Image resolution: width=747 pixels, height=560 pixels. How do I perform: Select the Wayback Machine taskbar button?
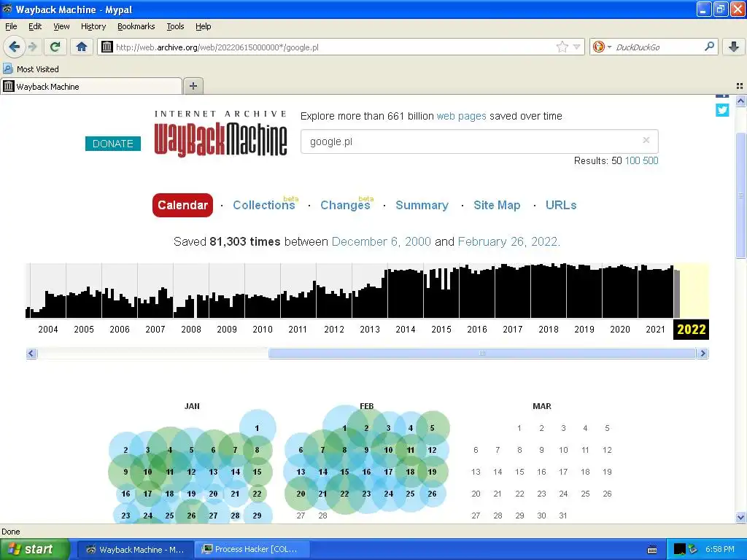135,550
